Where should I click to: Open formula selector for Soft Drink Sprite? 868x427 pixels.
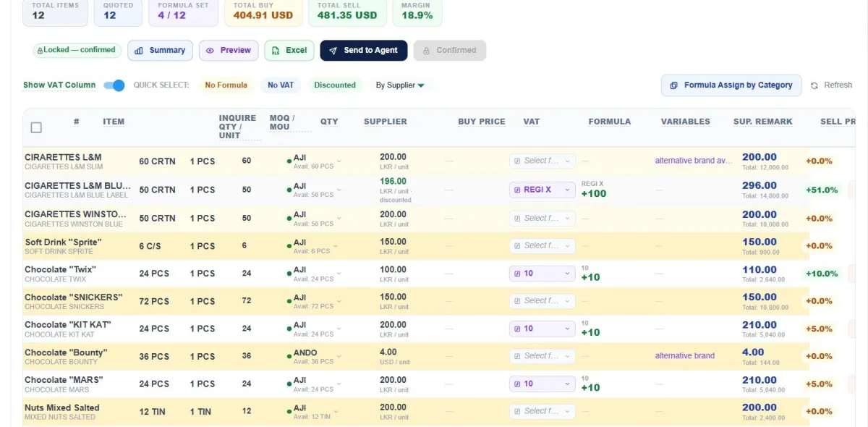[x=542, y=245]
